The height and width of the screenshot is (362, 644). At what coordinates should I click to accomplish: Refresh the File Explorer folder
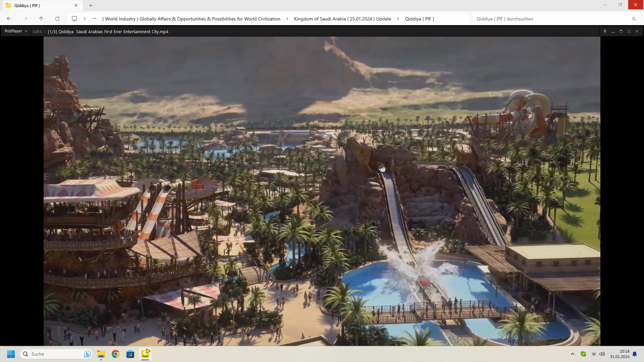pyautogui.click(x=57, y=19)
